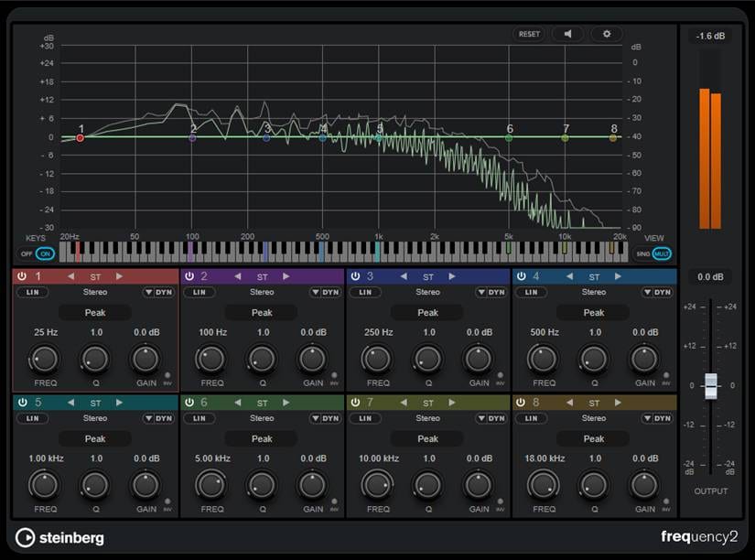Screen dimensions: 755x560
Task: Select band 7 node in graph
Action: pyautogui.click(x=565, y=138)
